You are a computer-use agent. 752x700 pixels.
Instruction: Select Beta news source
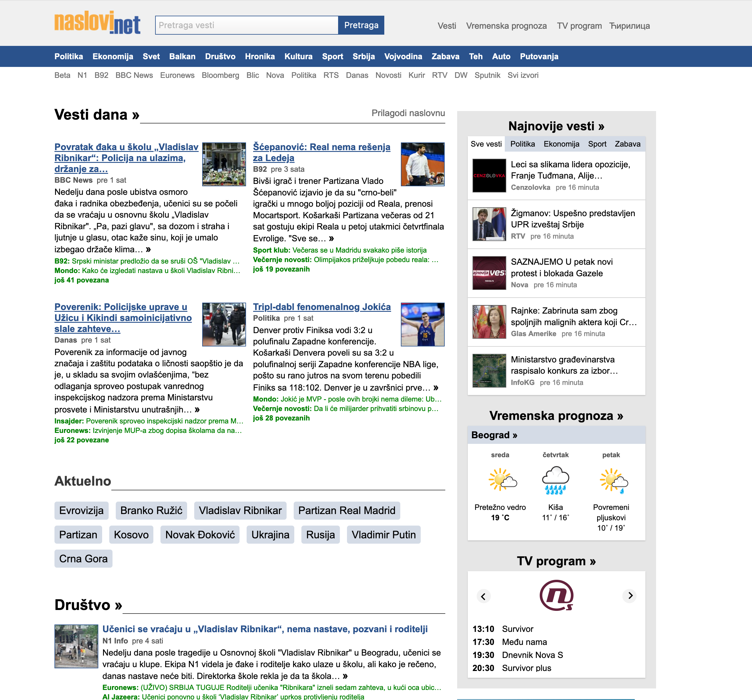click(x=62, y=75)
